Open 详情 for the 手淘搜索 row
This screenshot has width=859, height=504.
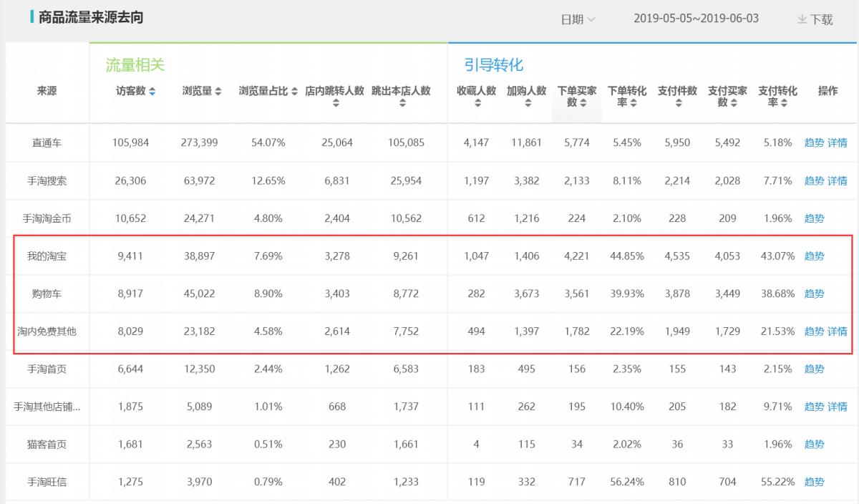tap(837, 180)
